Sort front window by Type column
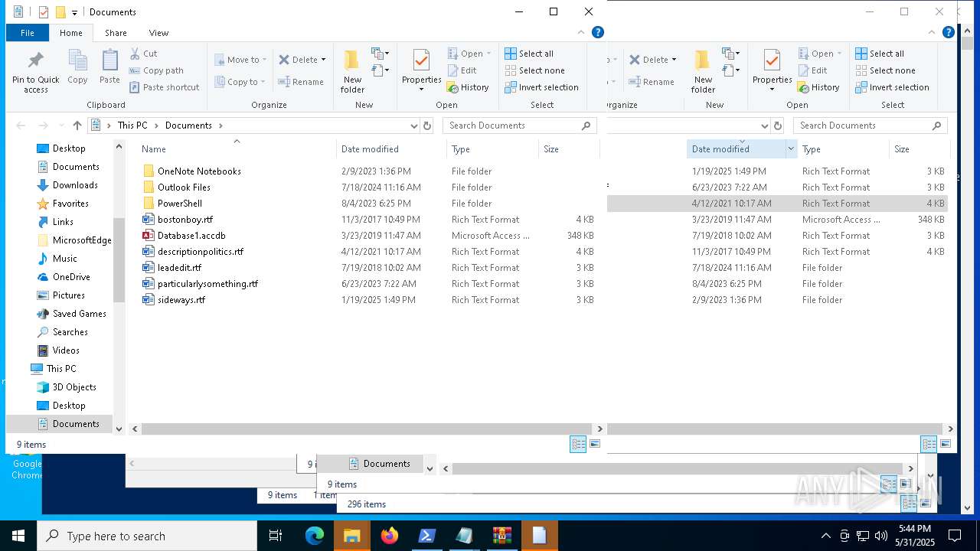980x551 pixels. point(492,149)
